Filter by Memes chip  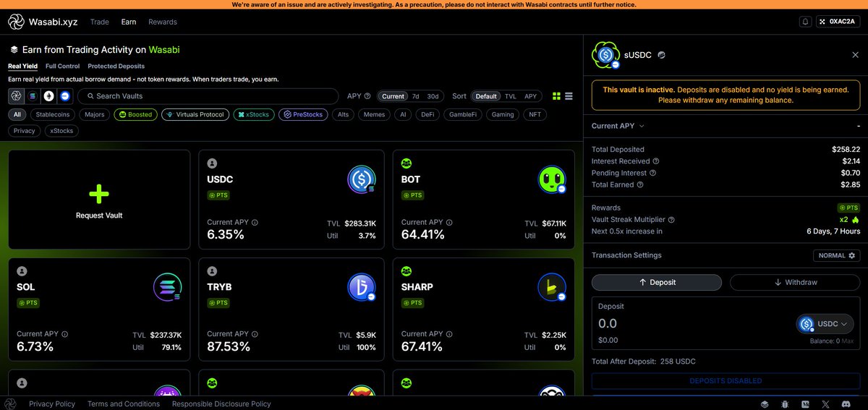(x=374, y=114)
